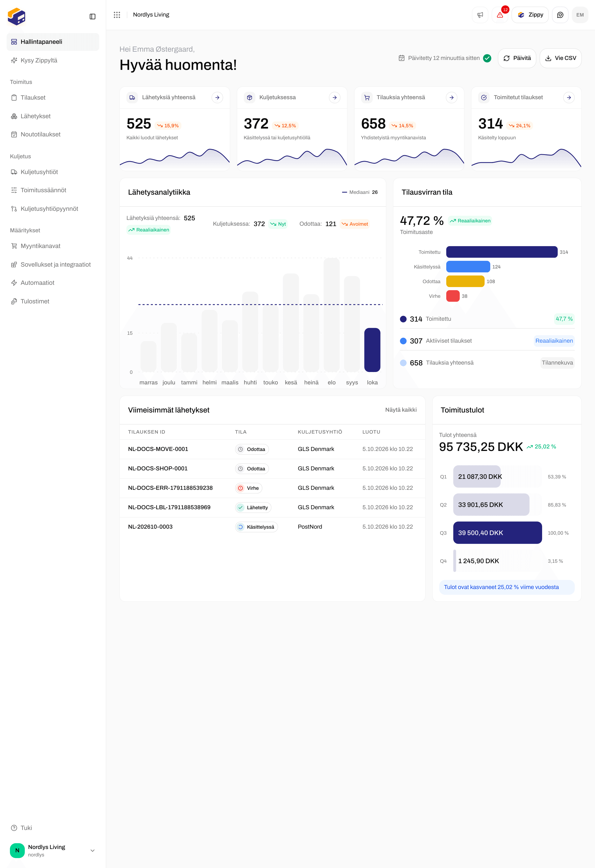595x868 pixels.
Task: Open the chat support icon
Action: 560,15
